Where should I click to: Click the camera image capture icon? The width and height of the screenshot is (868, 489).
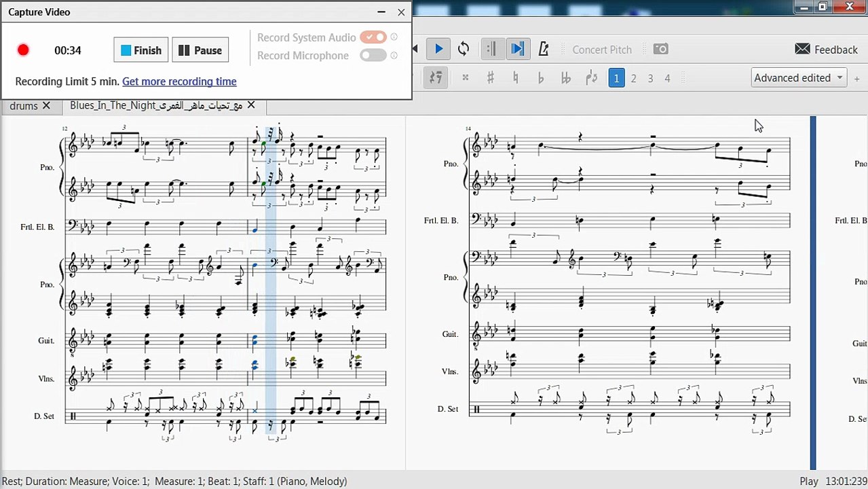pyautogui.click(x=660, y=49)
